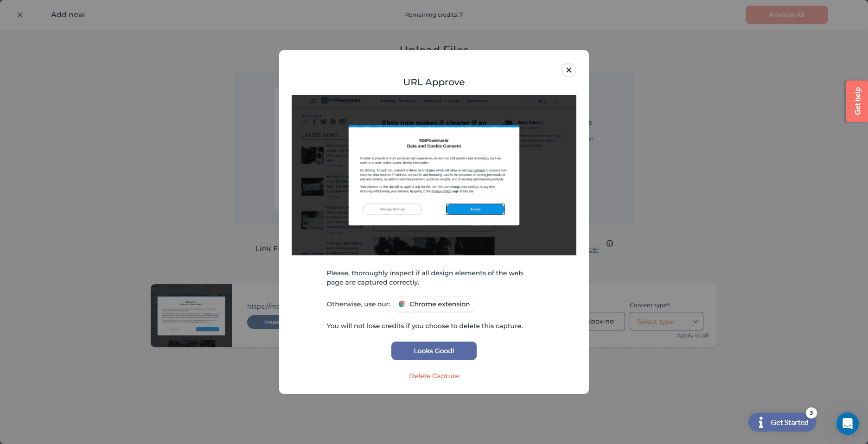
Task: Delete the capture via Delete Capture link
Action: click(434, 376)
